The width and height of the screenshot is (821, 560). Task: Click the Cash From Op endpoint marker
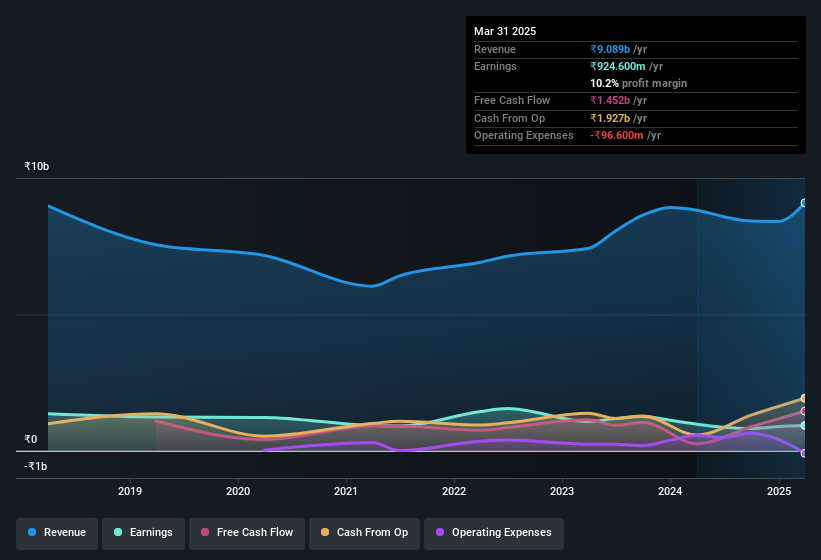point(804,398)
